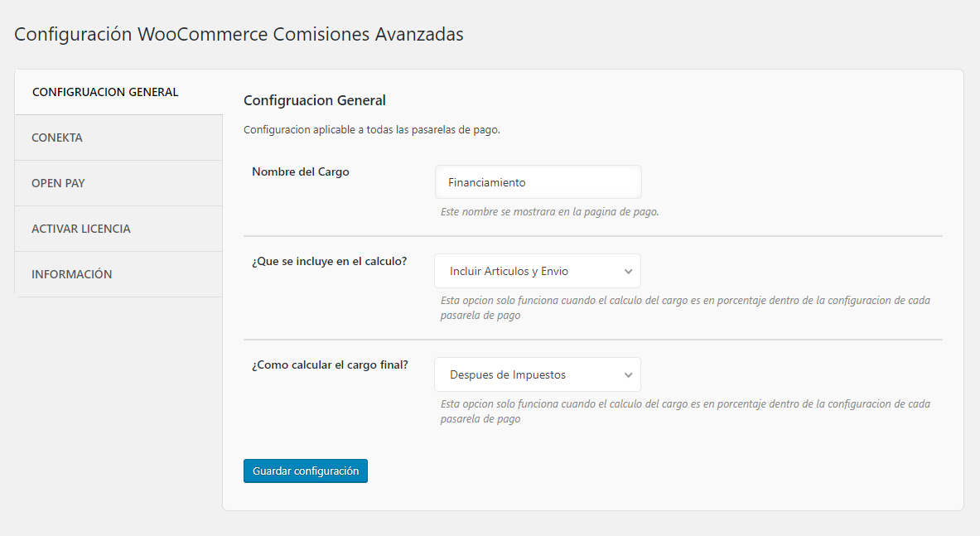
Task: Go to the ACTIVAR LICENCIA tab
Action: click(81, 229)
